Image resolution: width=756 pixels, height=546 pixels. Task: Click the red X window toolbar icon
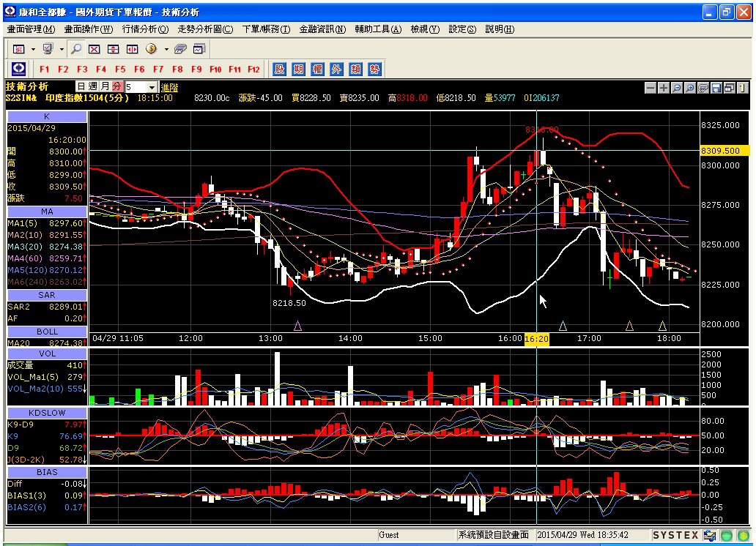(94, 49)
